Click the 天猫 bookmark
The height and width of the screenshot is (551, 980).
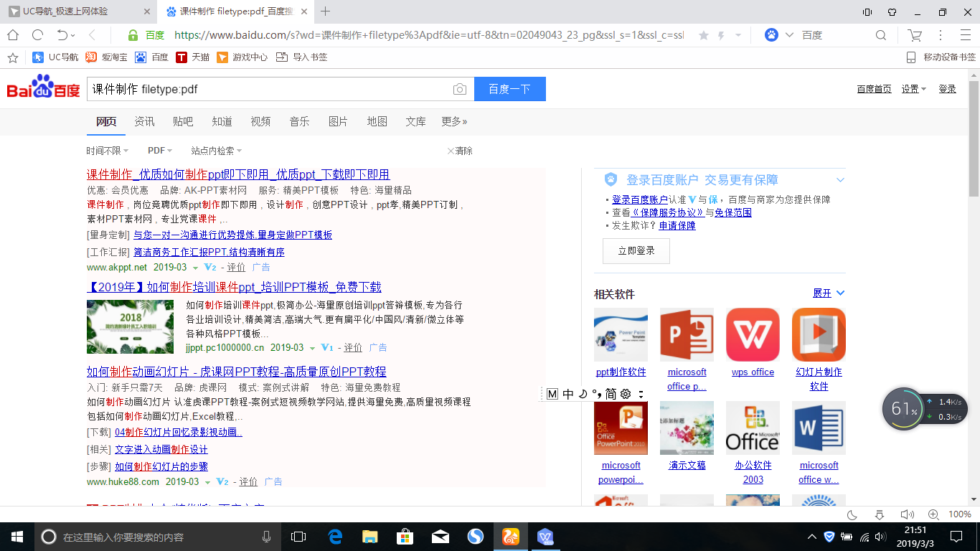[x=193, y=57]
